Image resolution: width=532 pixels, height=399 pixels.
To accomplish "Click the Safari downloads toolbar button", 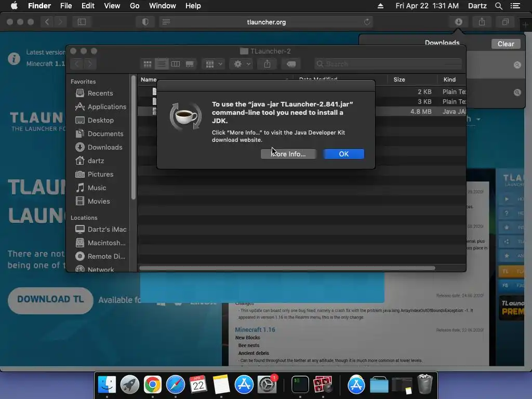I will point(458,22).
